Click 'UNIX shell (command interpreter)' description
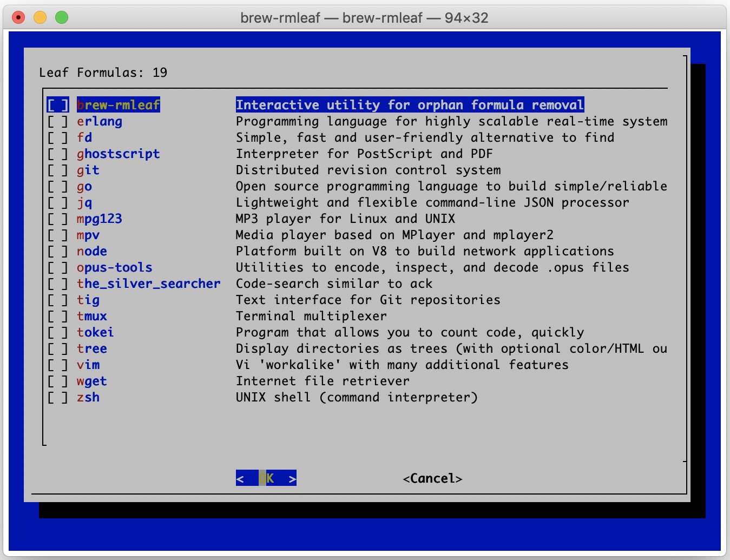 tap(357, 397)
